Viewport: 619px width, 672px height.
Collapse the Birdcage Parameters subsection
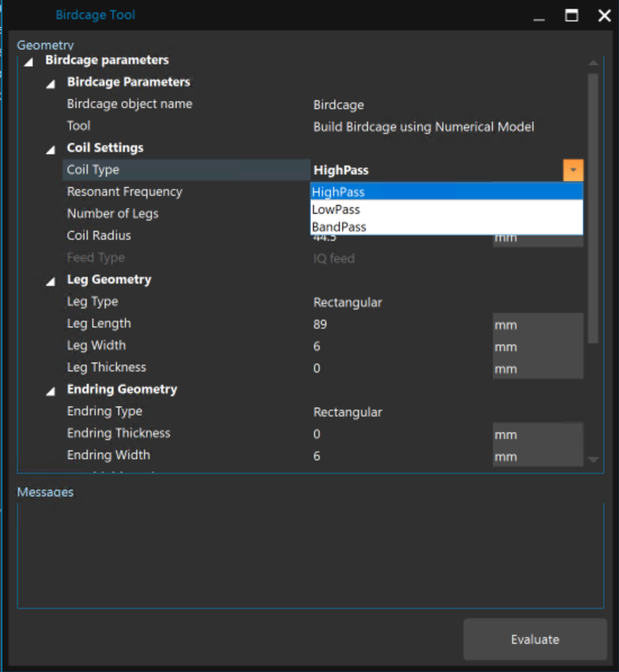click(x=51, y=84)
